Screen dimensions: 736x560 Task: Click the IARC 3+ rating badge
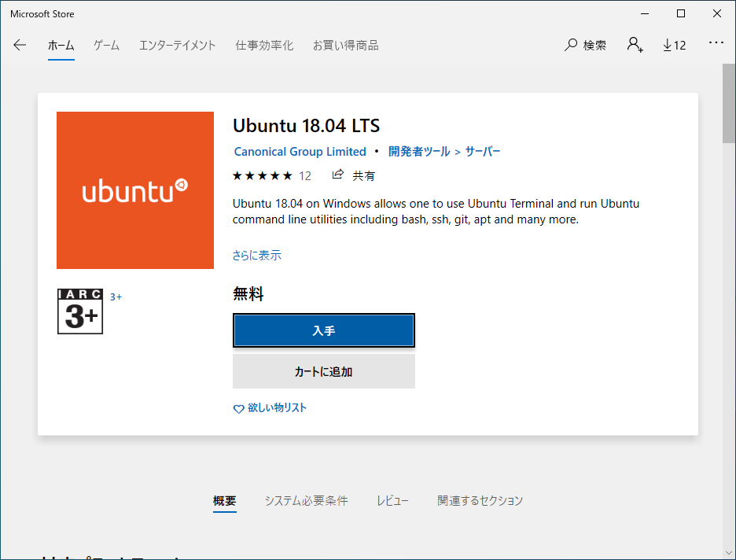pos(80,311)
